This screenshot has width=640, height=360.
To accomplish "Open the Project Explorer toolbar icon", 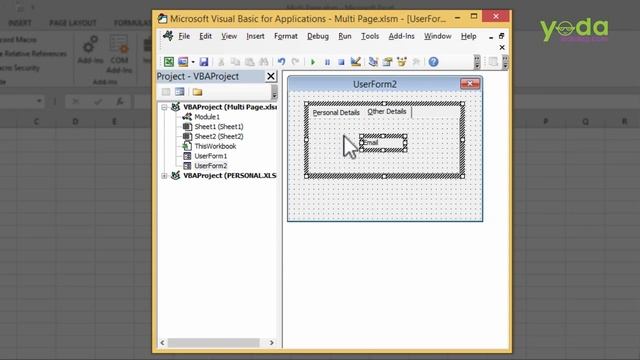I will pos(373,62).
